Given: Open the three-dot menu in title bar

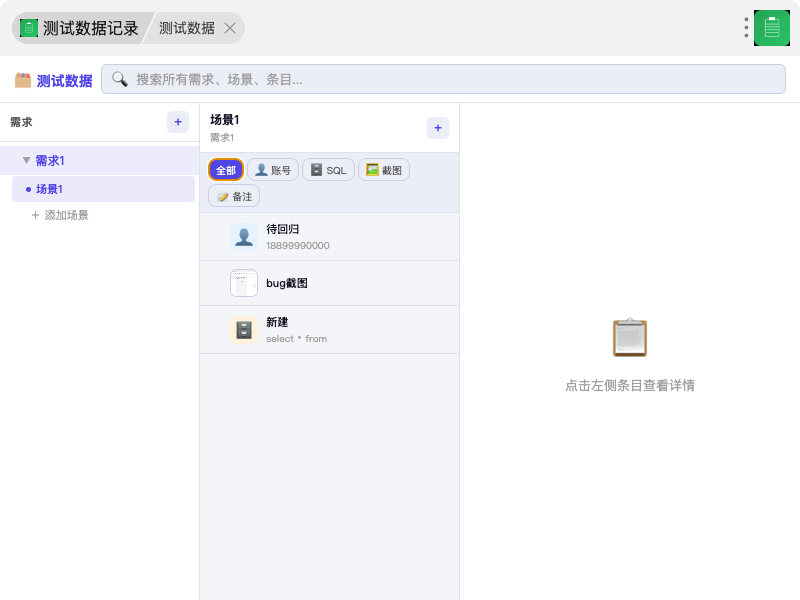Looking at the screenshot, I should (x=746, y=28).
